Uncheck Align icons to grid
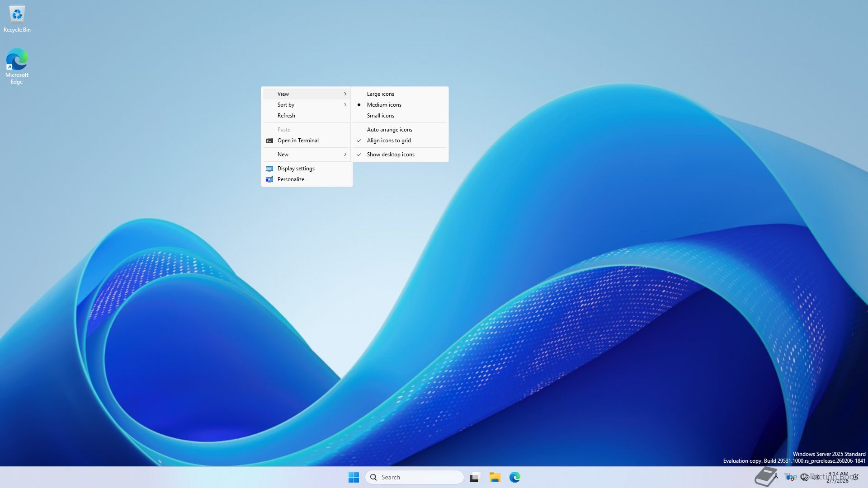This screenshot has width=868, height=488. pyautogui.click(x=389, y=141)
